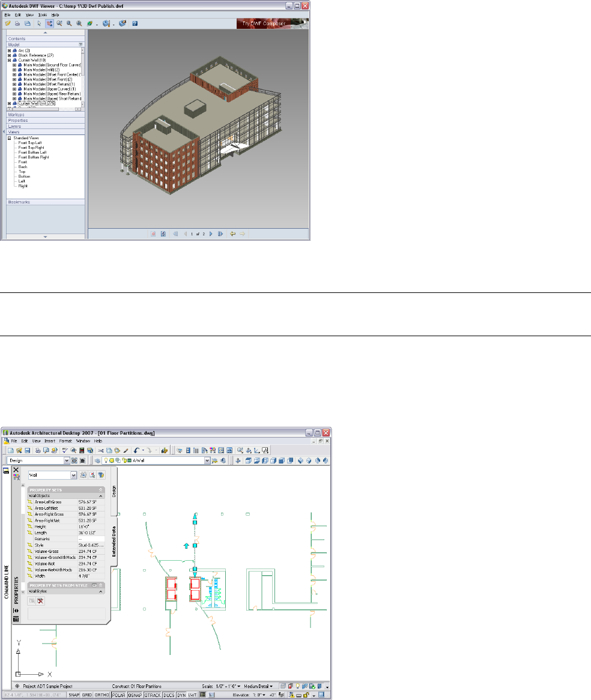
Task: Open the Insert menu in Architectural Desktop
Action: pyautogui.click(x=50, y=441)
